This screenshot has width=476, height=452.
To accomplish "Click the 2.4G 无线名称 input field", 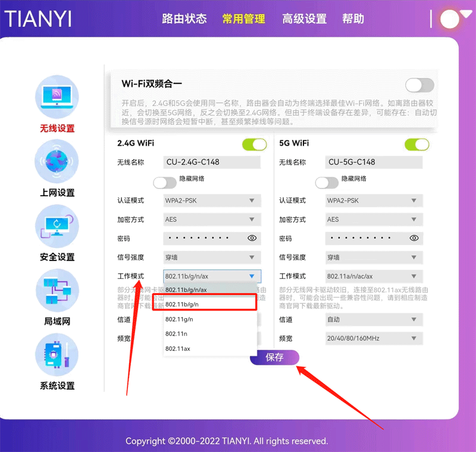I will 212,162.
